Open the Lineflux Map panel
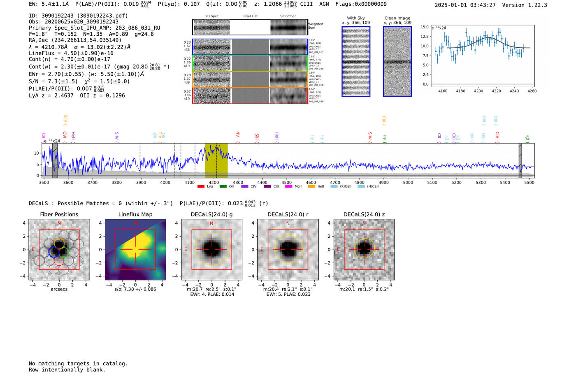 [x=135, y=249]
